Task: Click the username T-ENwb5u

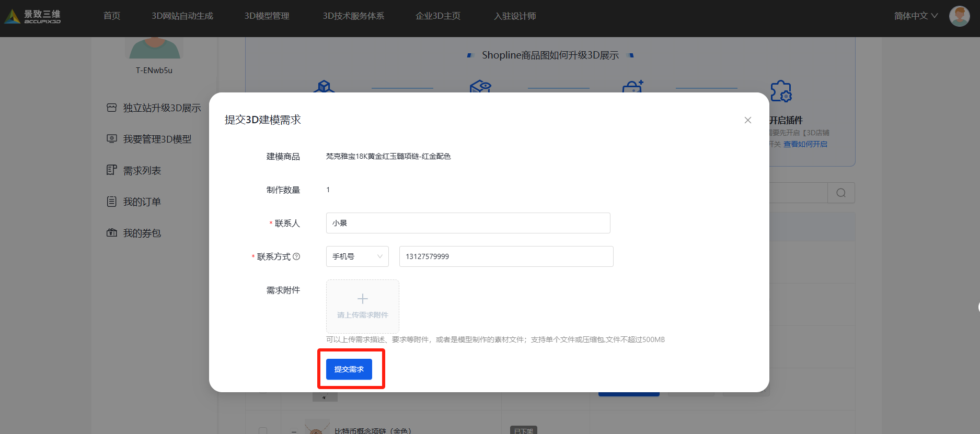Action: pos(154,71)
